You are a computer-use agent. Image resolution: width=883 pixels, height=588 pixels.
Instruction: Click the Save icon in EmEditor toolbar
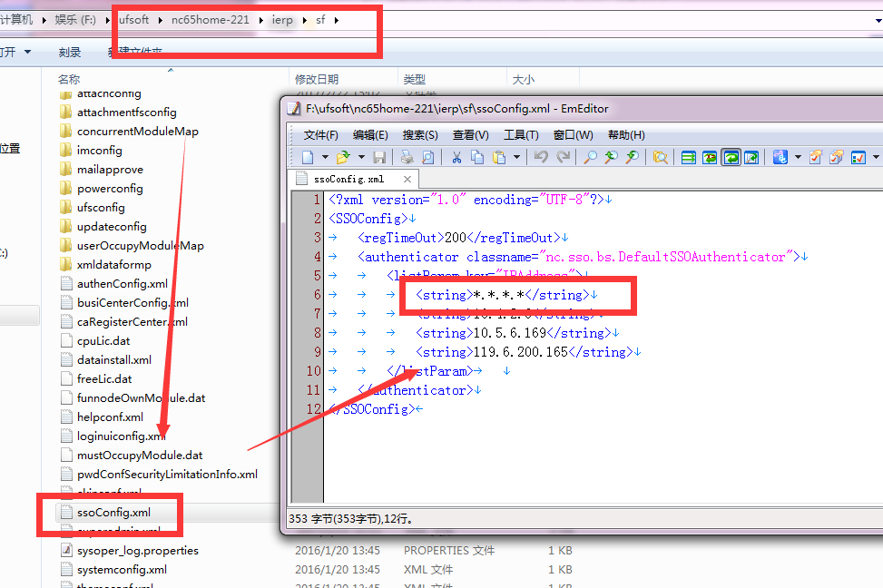coord(380,157)
